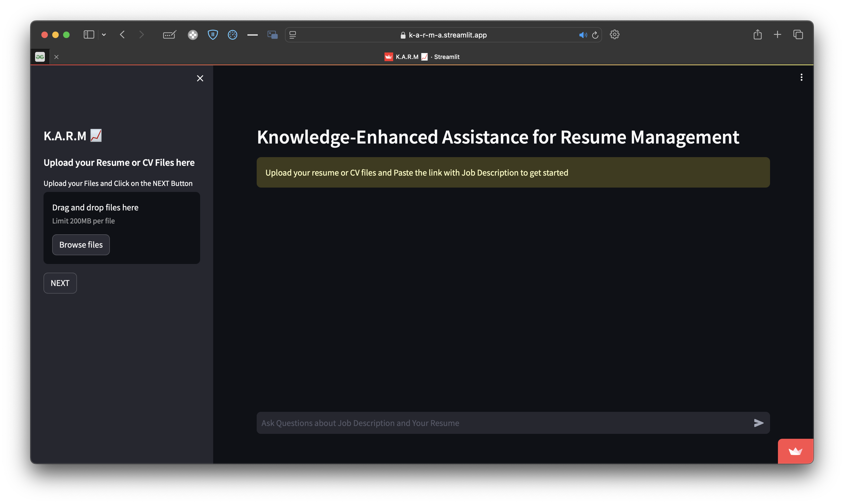Close the tab using the x icon

[56, 57]
